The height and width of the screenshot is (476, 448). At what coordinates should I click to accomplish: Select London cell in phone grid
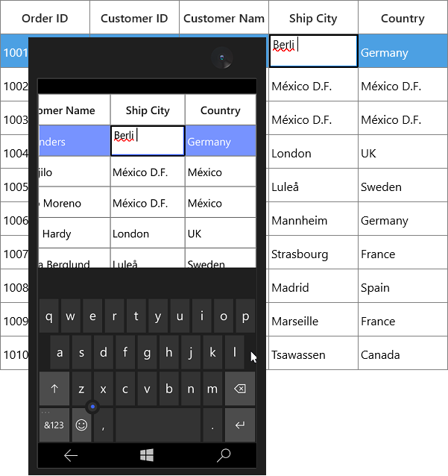tap(148, 233)
